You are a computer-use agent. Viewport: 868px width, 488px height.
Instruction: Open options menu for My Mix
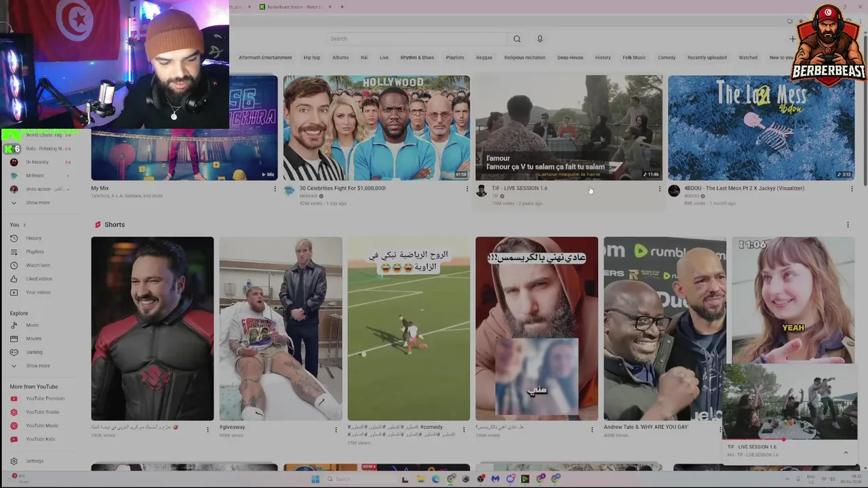pos(275,189)
